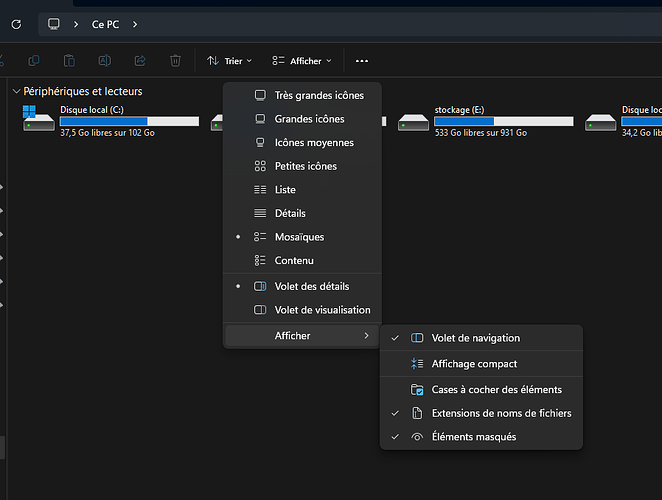Click the share icon in toolbar

click(140, 61)
